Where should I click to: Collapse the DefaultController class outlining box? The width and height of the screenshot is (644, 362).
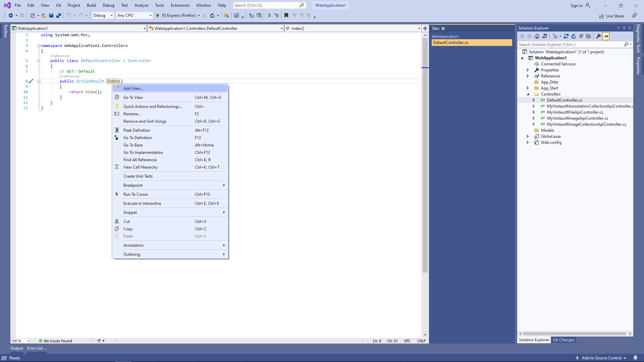39,61
